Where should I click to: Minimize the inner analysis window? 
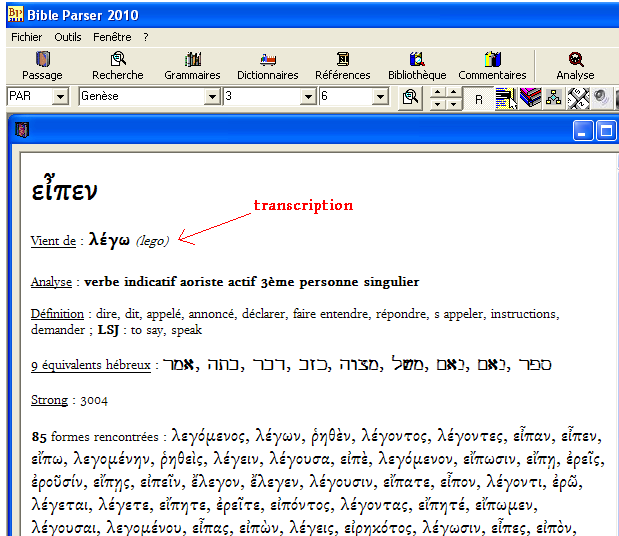[x=583, y=130]
